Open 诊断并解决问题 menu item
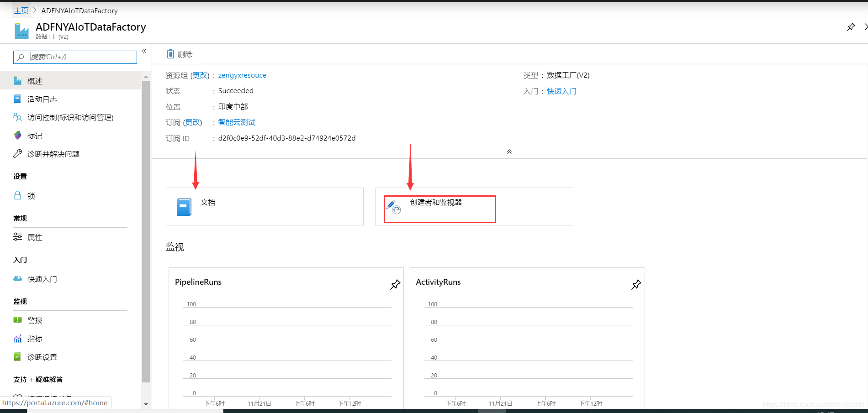 [71, 154]
